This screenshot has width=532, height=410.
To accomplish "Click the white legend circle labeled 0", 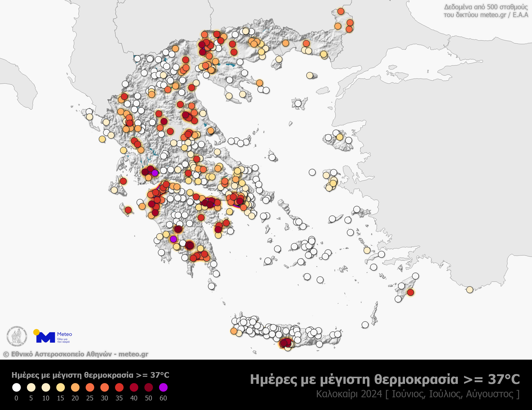I will coord(16,387).
